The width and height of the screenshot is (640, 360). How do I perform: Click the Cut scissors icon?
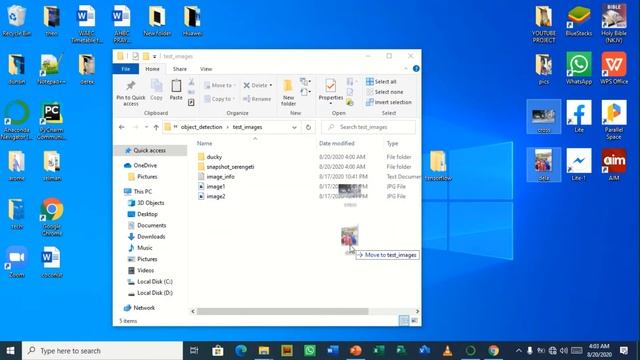click(191, 82)
